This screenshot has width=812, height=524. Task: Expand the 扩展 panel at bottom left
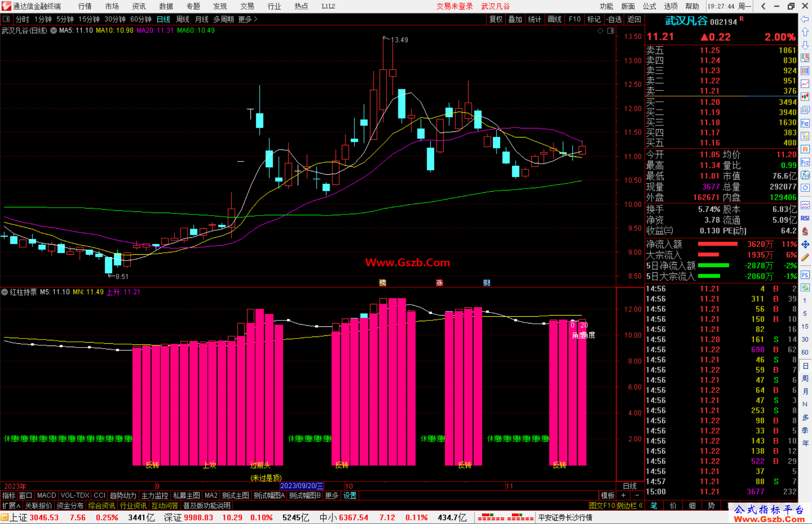11,506
